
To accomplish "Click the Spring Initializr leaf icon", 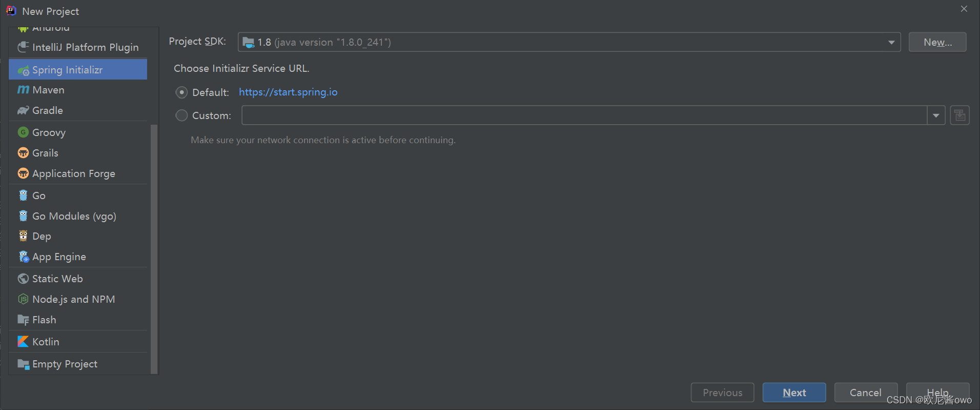I will click(23, 70).
